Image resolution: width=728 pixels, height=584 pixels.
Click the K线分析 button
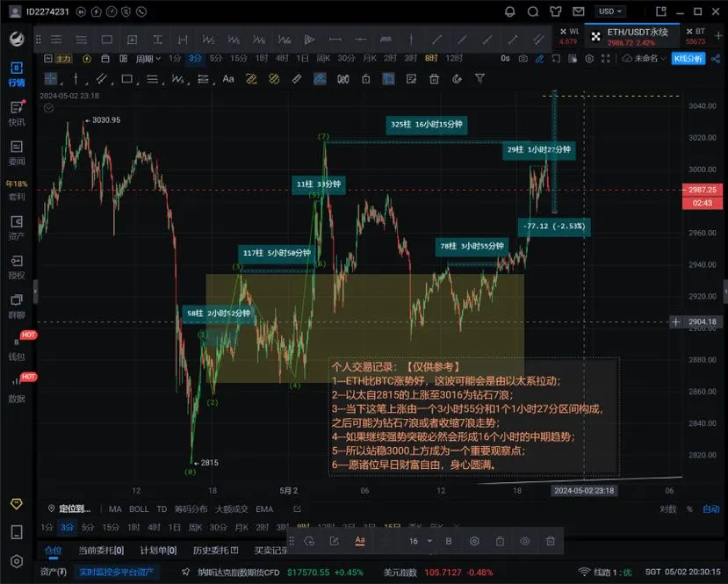click(688, 59)
